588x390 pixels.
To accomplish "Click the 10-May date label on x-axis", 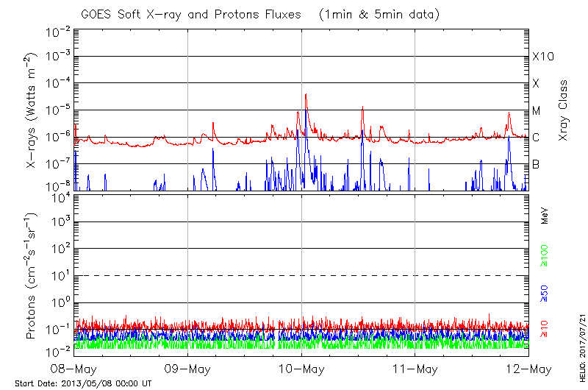I will (301, 368).
